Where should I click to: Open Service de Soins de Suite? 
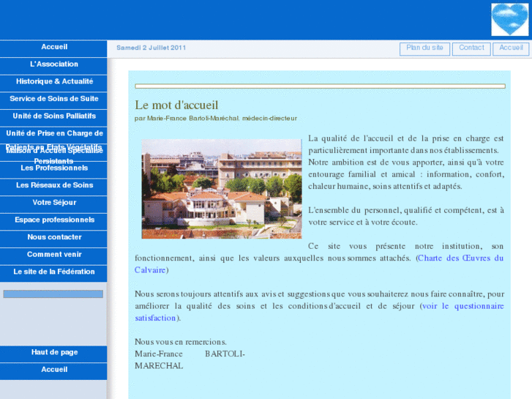tap(53, 100)
